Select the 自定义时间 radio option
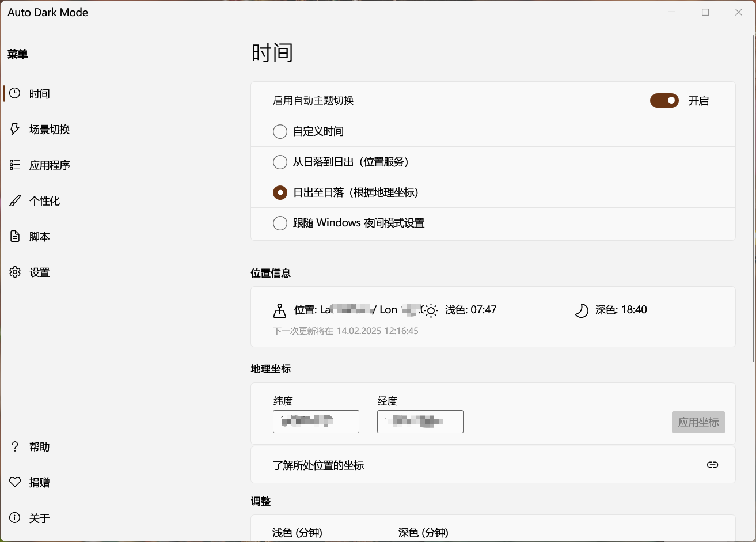756x542 pixels. click(280, 132)
